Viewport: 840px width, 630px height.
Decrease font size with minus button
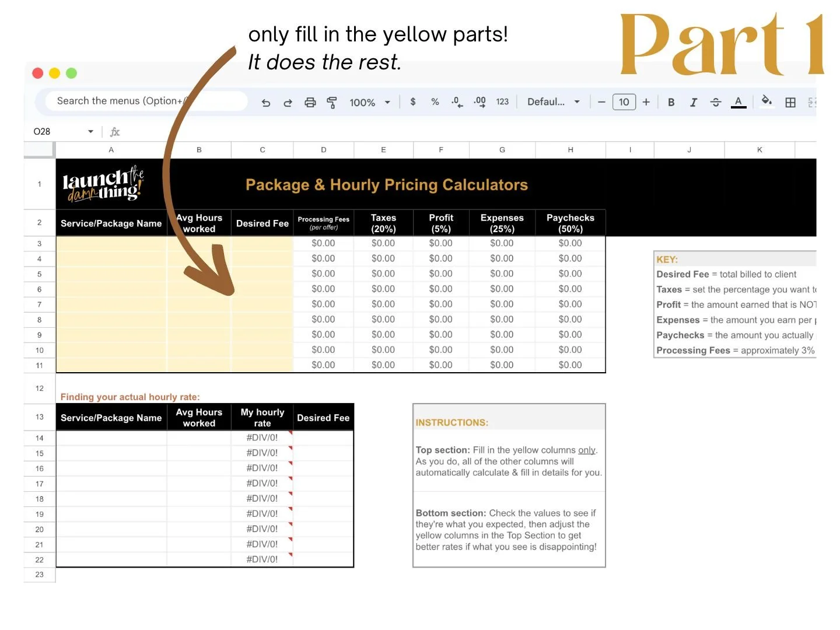(x=601, y=101)
